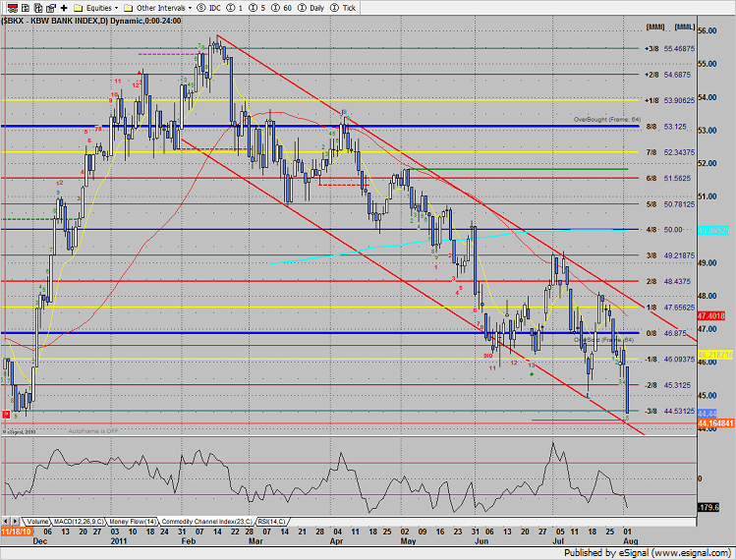The image size is (736, 560).
Task: Click the [MMI] column header
Action: tap(655, 28)
